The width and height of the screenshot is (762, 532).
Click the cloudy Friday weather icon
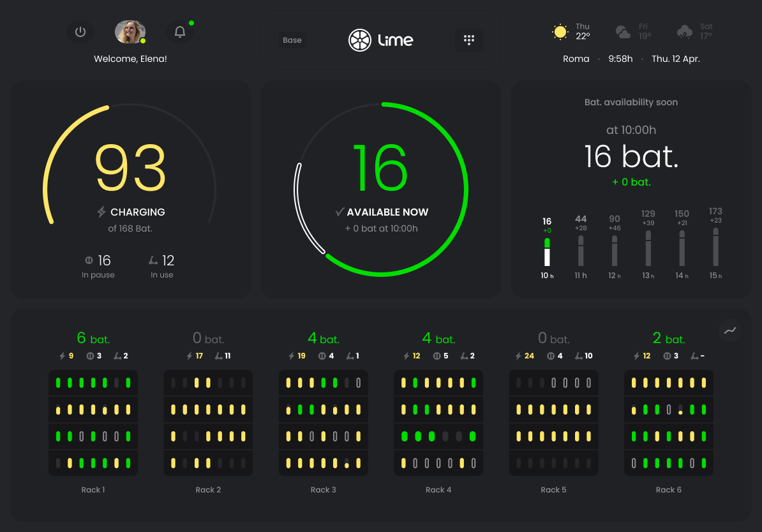pos(623,32)
